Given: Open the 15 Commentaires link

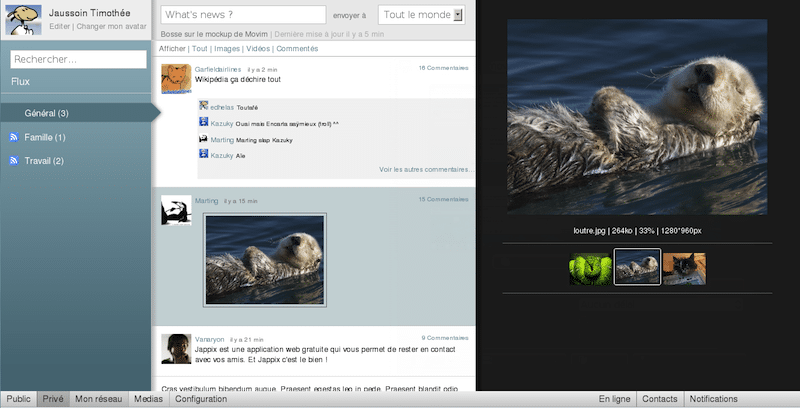Looking at the screenshot, I should click(443, 199).
